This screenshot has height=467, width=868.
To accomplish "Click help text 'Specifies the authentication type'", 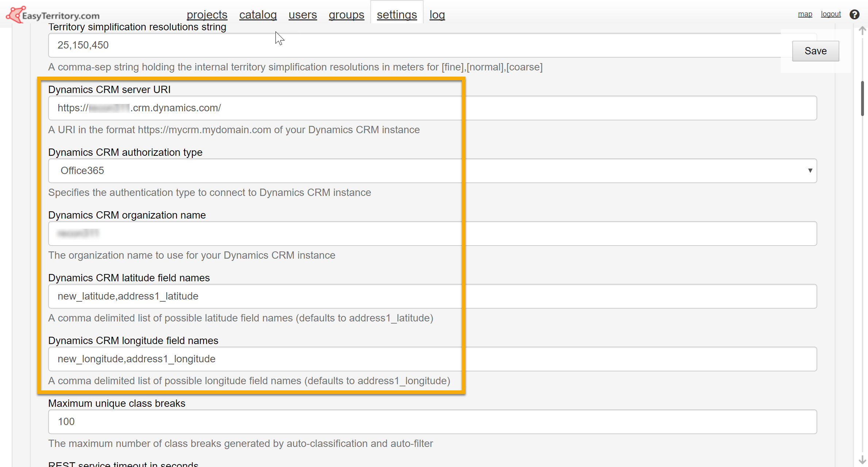I will click(209, 193).
